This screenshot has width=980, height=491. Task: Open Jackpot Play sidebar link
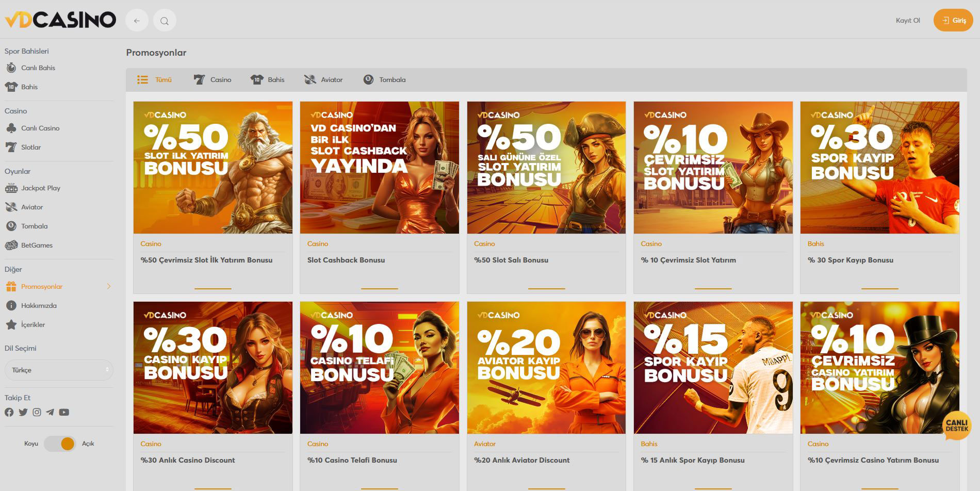(x=41, y=188)
